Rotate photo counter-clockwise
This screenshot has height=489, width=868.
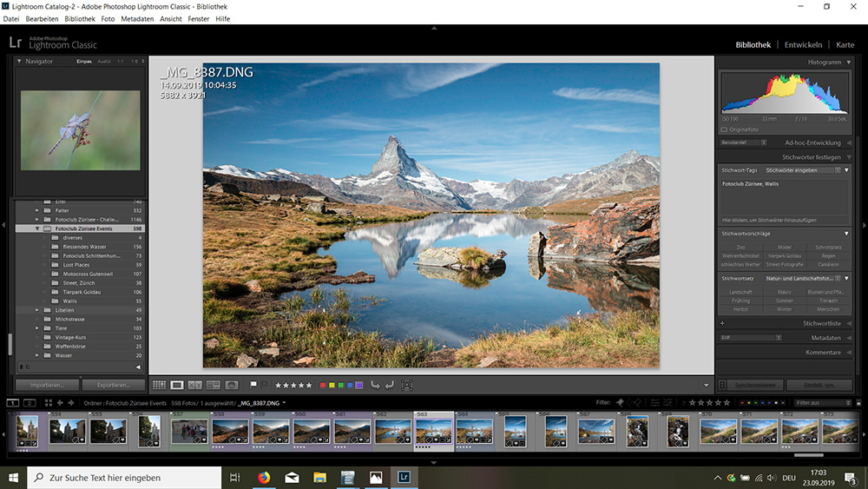click(375, 385)
